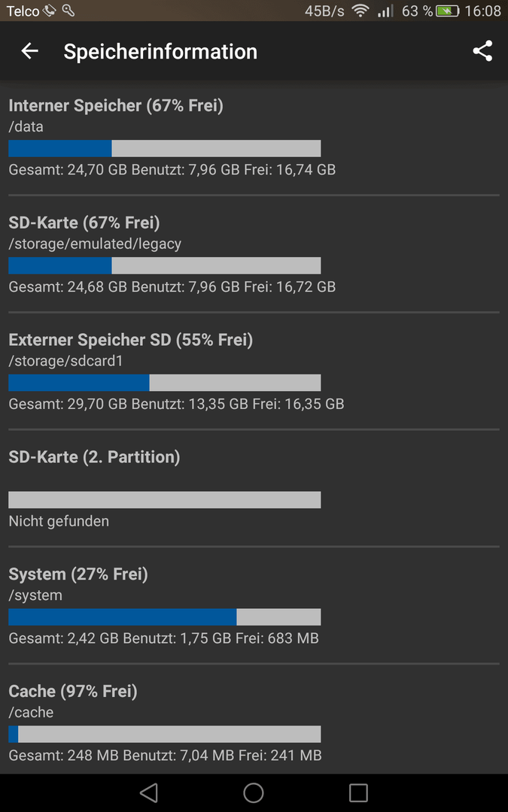Tap the /storage/emulated/legacy path text
This screenshot has height=812, width=508.
point(95,244)
